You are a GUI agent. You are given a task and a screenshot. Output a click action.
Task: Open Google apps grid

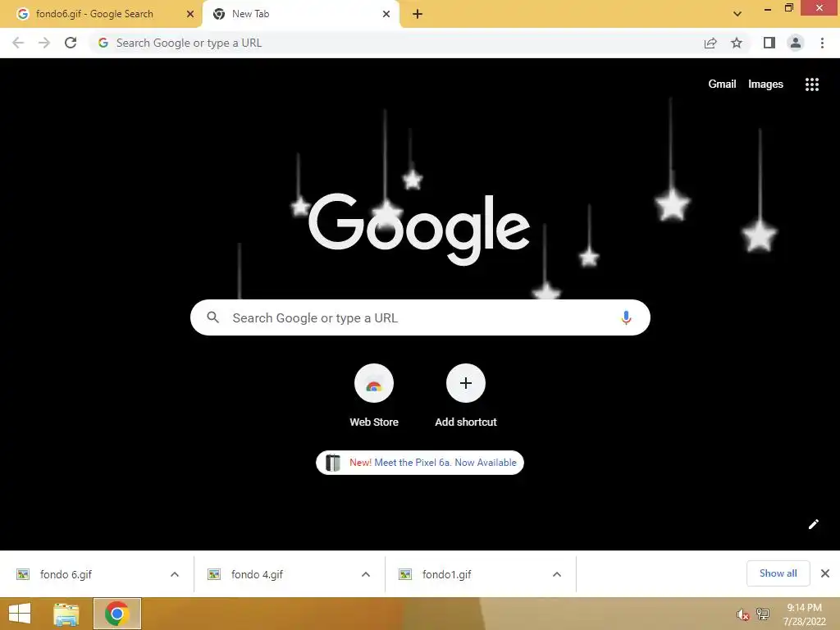(x=812, y=84)
